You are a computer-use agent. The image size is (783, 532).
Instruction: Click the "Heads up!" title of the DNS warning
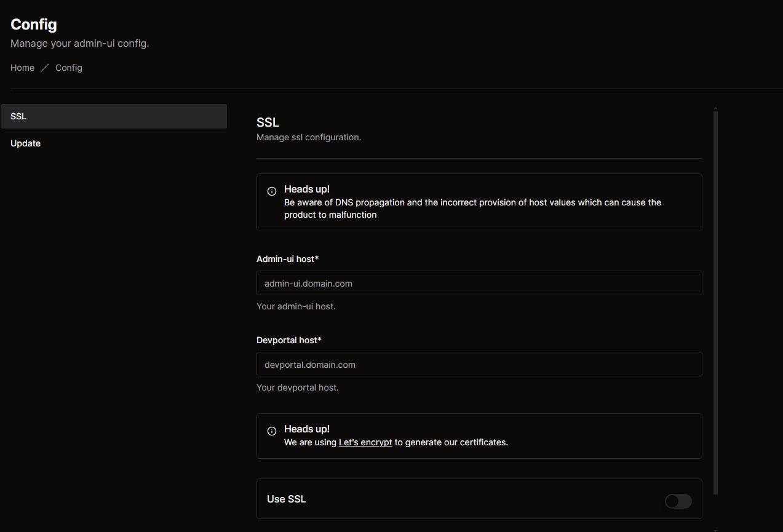click(x=306, y=189)
